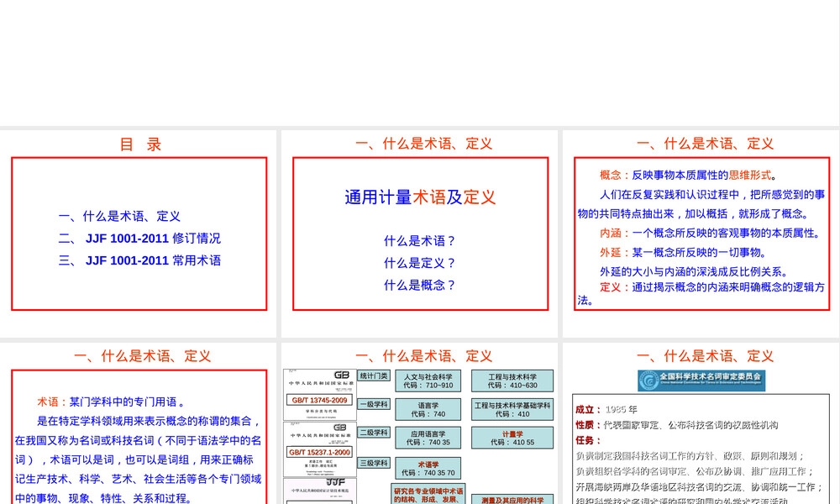Click the '语言学 代码：740' box

(428, 410)
